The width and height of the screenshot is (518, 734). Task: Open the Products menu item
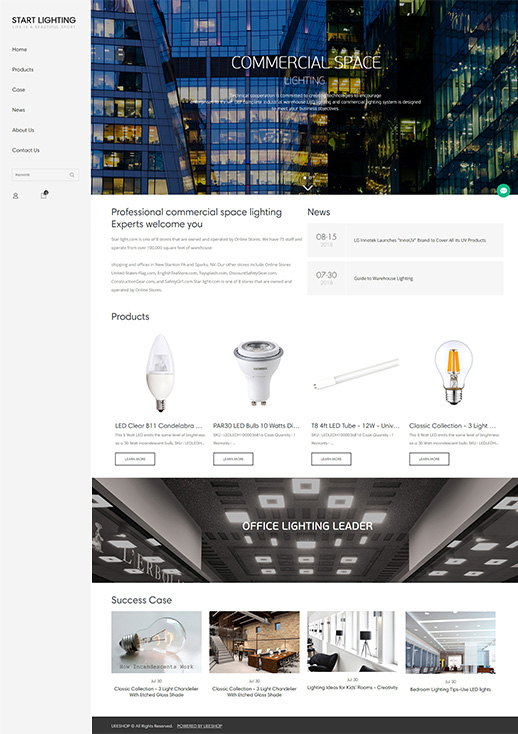(22, 70)
